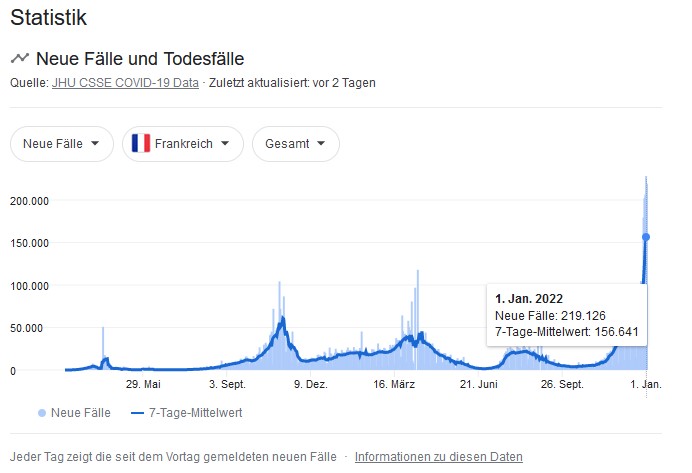Viewport: 692px width, 473px height.
Task: Click the 3. Sept. date label on axis
Action: (227, 384)
